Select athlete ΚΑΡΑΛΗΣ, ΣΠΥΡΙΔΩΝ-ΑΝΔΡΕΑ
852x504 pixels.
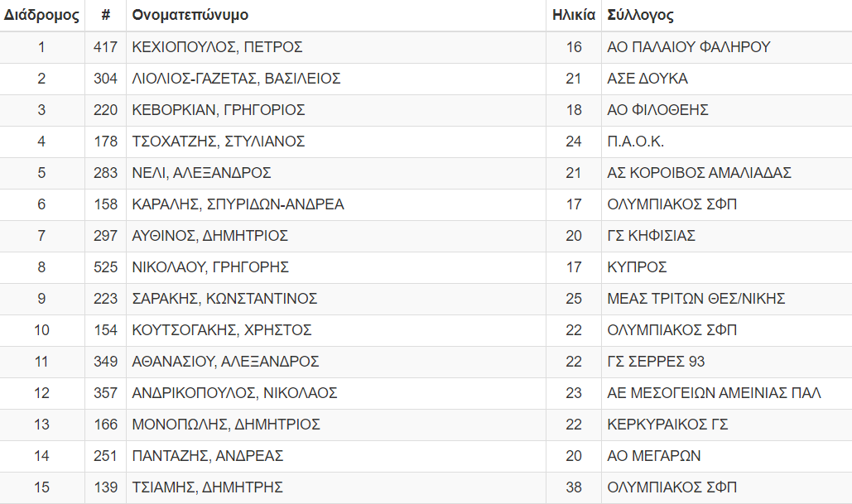tap(238, 204)
